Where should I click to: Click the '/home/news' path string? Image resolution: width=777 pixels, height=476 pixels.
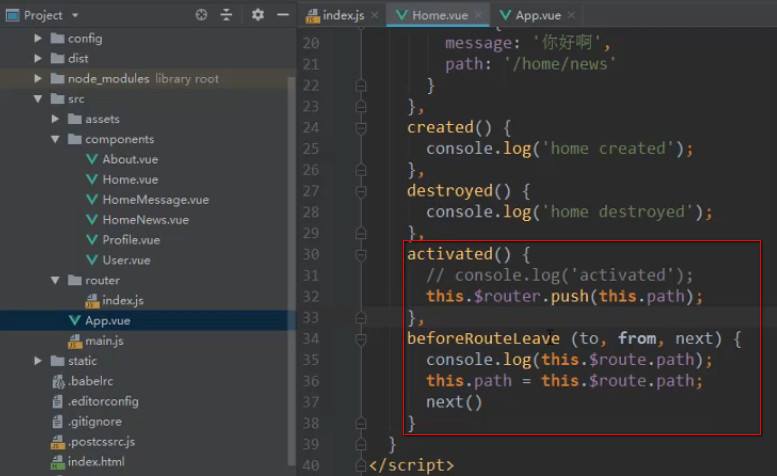point(559,64)
